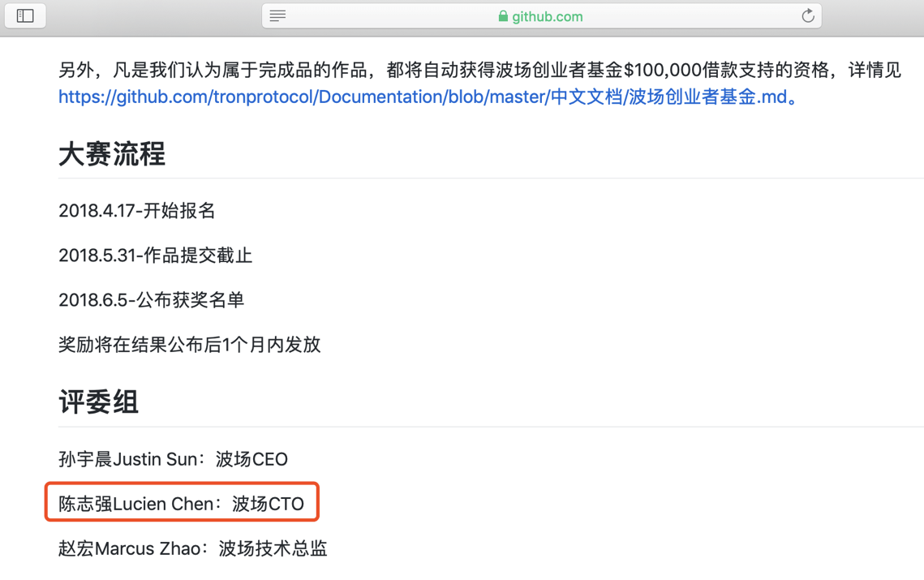Click the 大赛流程 section heading

pyautogui.click(x=112, y=154)
